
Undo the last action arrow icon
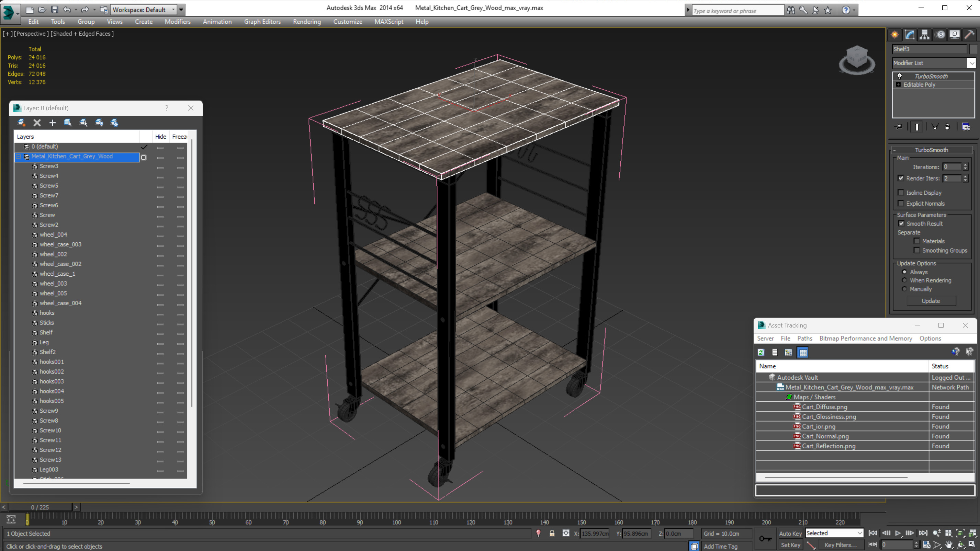point(67,10)
